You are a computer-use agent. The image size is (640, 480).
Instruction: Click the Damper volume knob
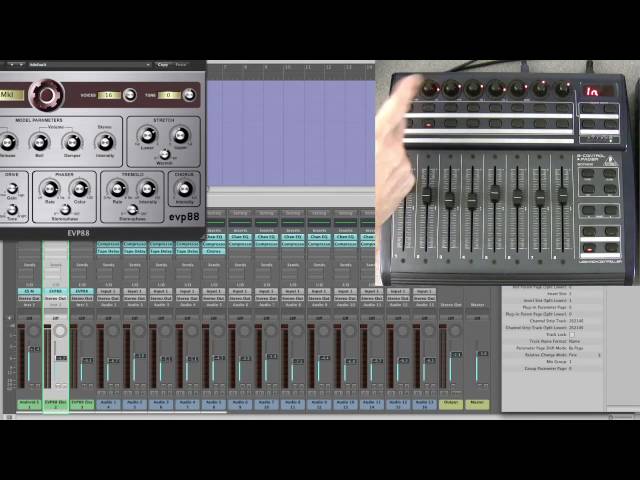pos(72,142)
